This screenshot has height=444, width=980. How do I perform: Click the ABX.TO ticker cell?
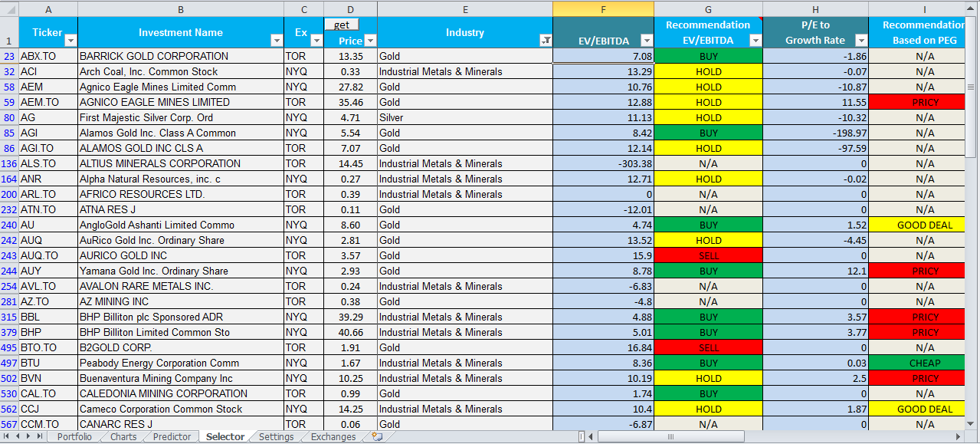[48, 56]
